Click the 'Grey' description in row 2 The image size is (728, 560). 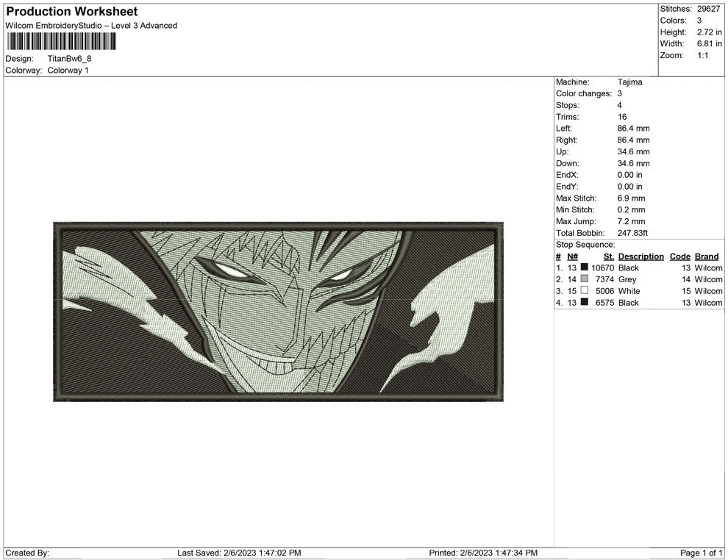click(627, 279)
